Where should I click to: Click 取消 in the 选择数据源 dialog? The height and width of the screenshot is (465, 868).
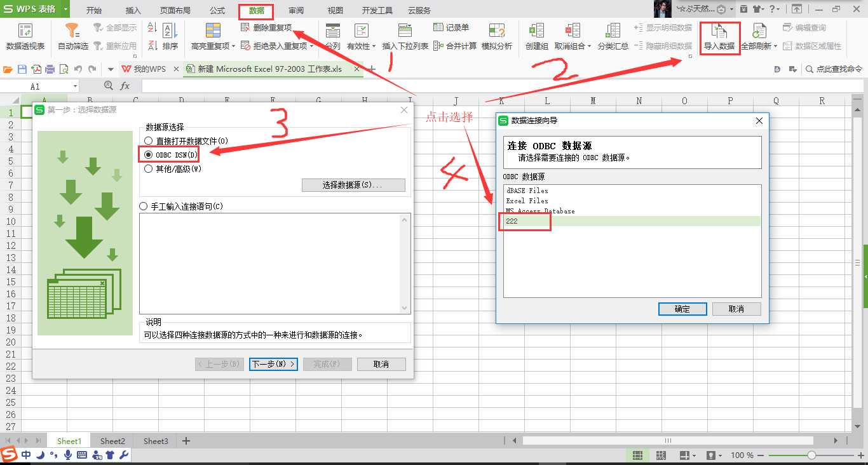381,364
